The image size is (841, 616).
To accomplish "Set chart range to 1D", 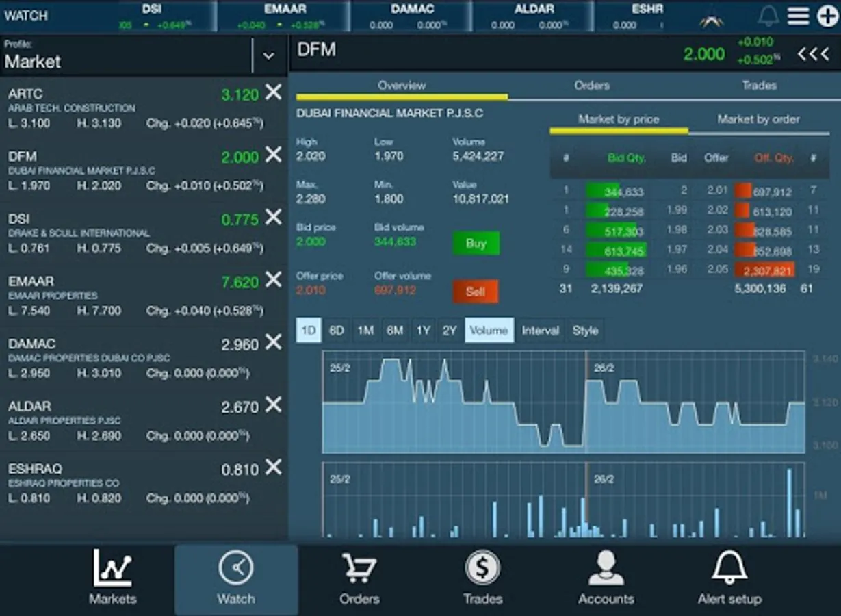I will [x=309, y=331].
